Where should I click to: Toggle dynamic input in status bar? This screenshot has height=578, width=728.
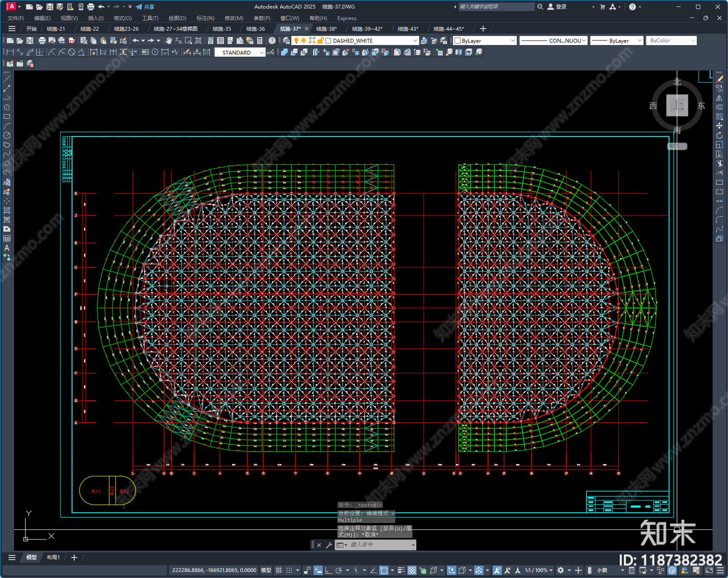[x=318, y=570]
